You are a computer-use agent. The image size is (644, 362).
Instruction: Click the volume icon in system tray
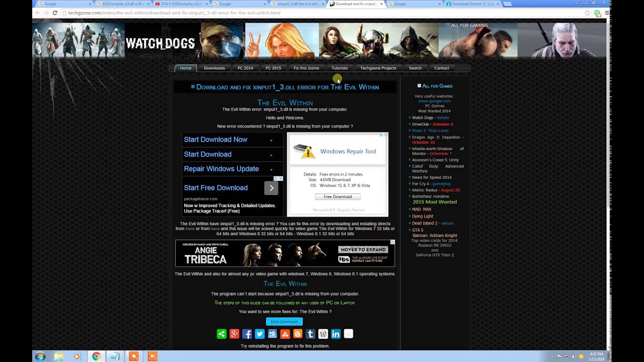tap(573, 356)
